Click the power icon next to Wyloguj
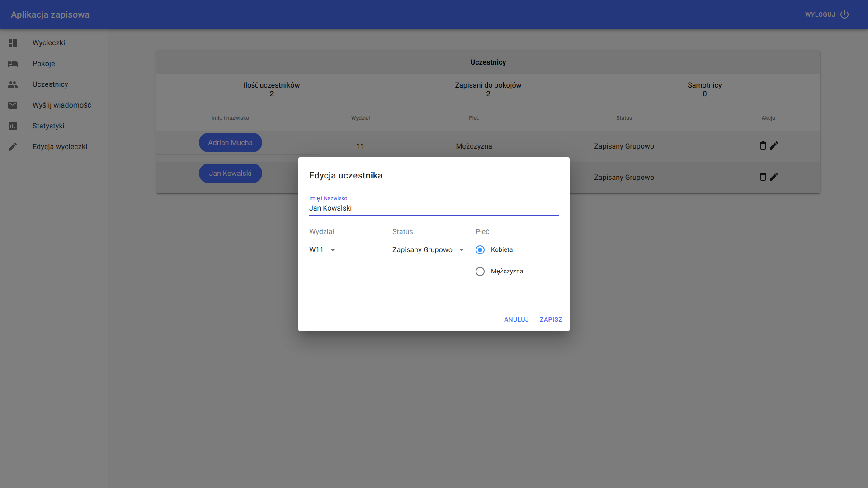Image resolution: width=868 pixels, height=488 pixels. [844, 14]
